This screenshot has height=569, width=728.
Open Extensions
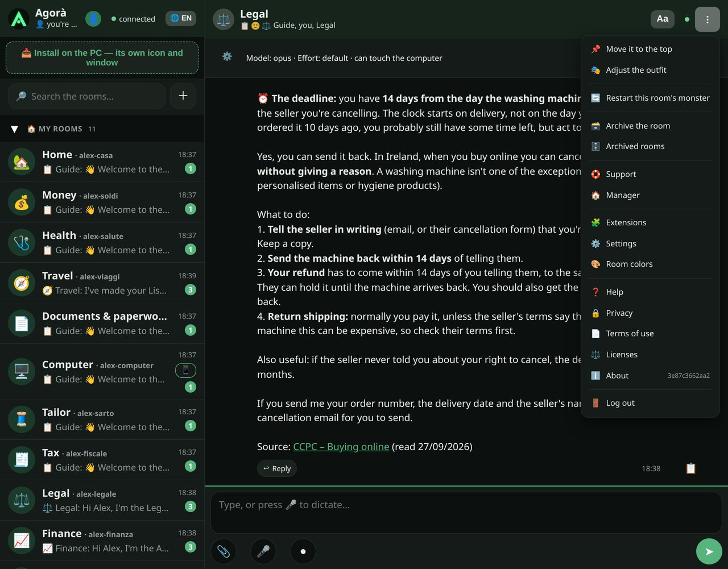pos(650,222)
